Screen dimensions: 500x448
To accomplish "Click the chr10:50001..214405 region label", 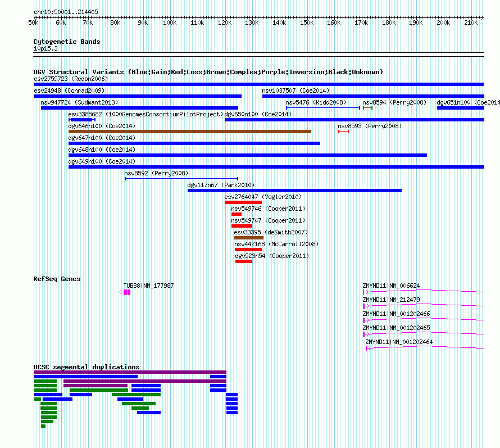I will pos(66,12).
